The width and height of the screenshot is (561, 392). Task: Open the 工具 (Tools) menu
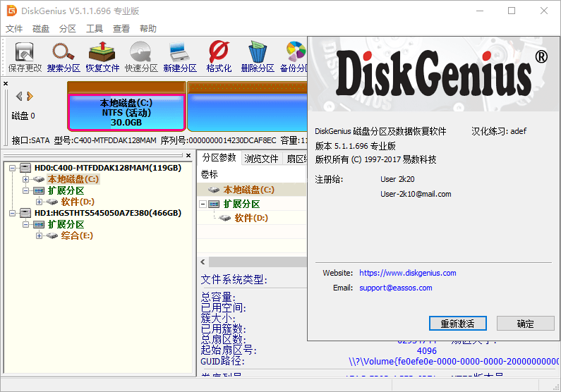(x=95, y=29)
